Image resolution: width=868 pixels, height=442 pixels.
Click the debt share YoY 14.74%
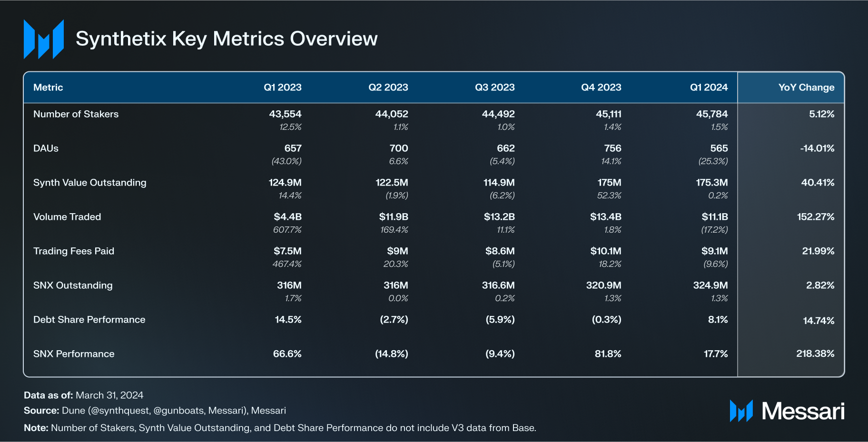pos(819,321)
